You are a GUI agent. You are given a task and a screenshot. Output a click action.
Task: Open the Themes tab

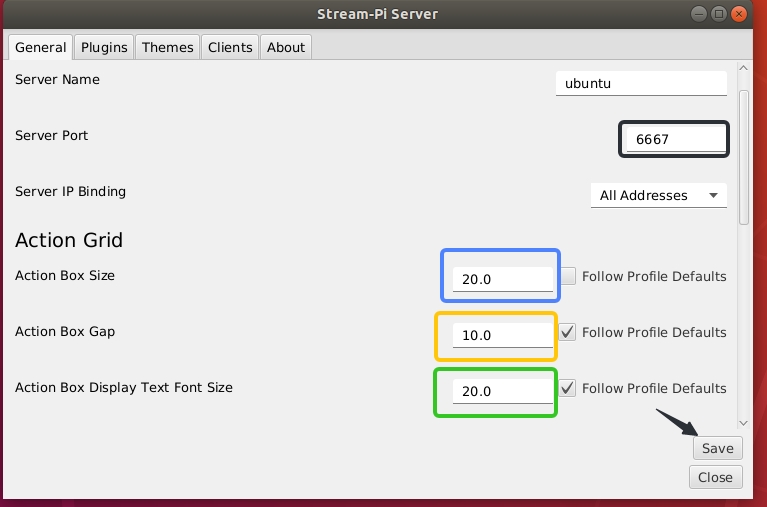coord(168,47)
